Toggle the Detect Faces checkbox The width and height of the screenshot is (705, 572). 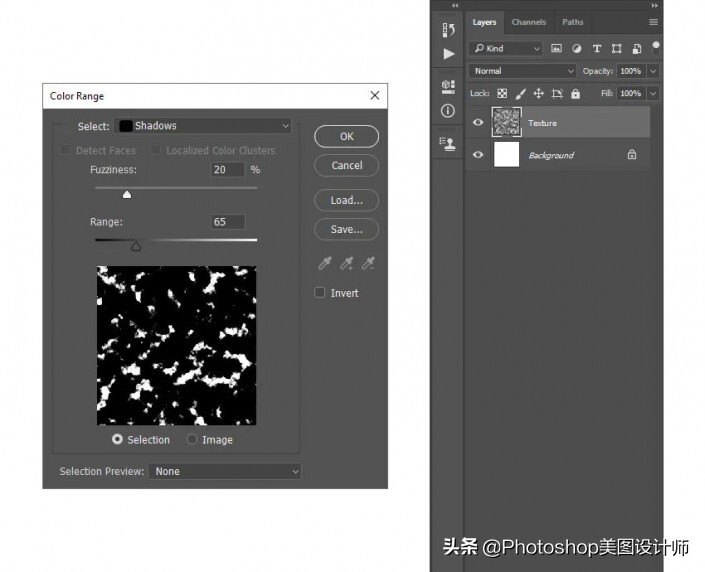coord(65,150)
